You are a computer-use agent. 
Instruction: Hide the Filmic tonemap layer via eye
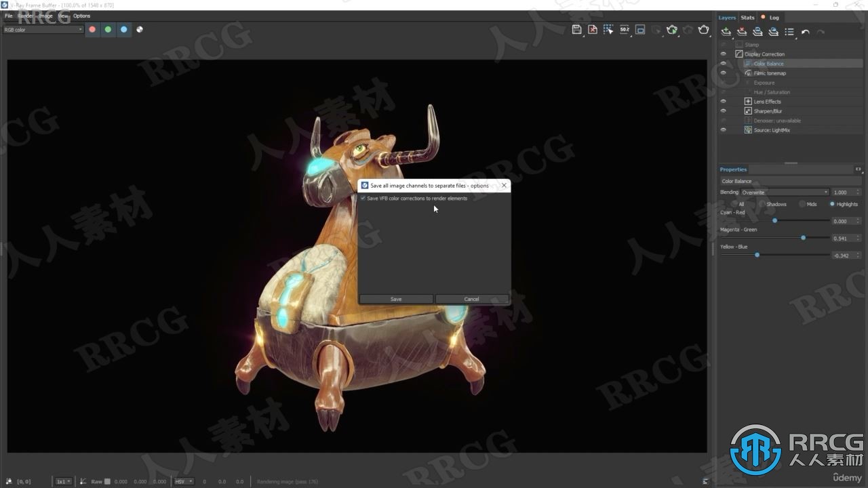click(x=723, y=73)
